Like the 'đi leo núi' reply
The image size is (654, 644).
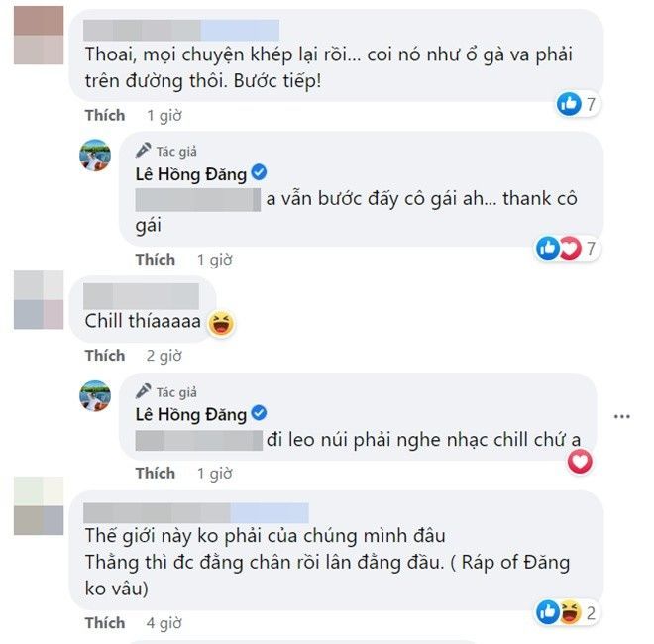click(x=156, y=473)
